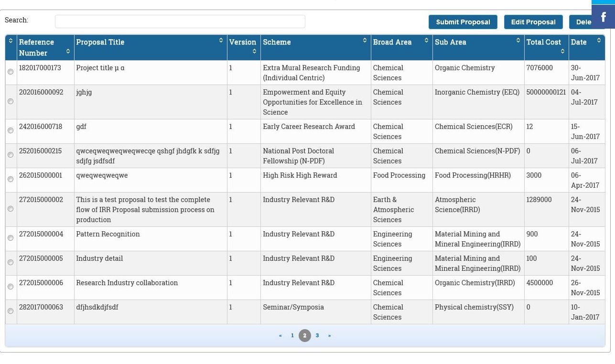Click the Submit Proposal button
Screen dimensions: 615x364
[x=463, y=22]
